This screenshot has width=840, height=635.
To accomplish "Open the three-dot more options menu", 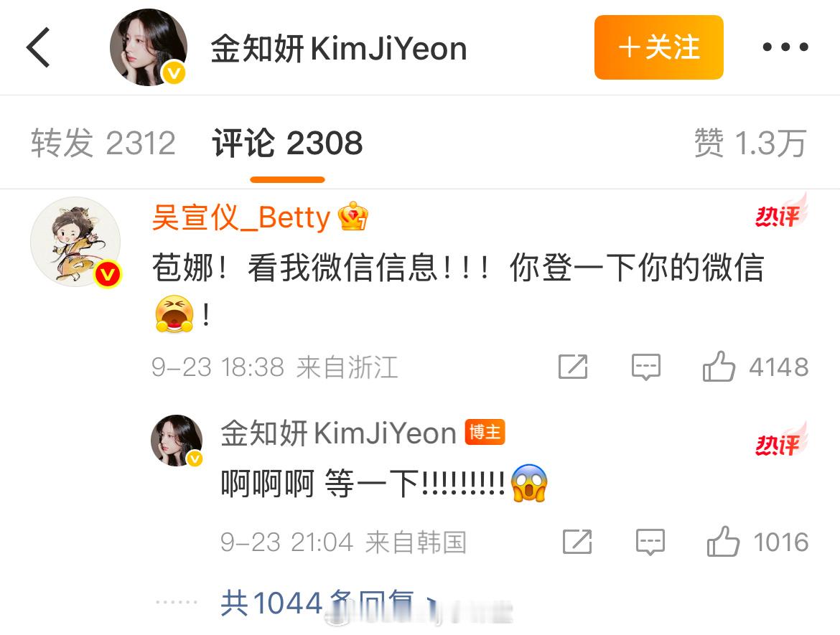I will [x=785, y=47].
